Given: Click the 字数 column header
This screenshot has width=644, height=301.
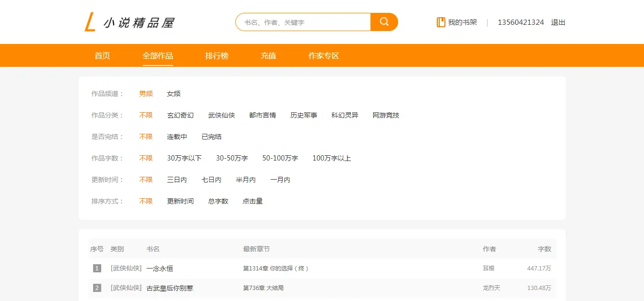Looking at the screenshot, I should coord(545,249).
